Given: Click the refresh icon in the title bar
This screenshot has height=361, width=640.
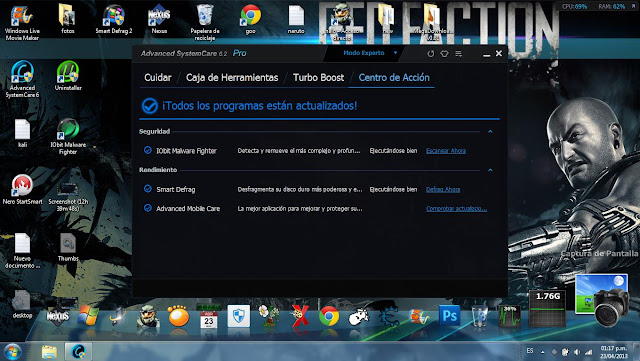Looking at the screenshot, I should click(431, 53).
